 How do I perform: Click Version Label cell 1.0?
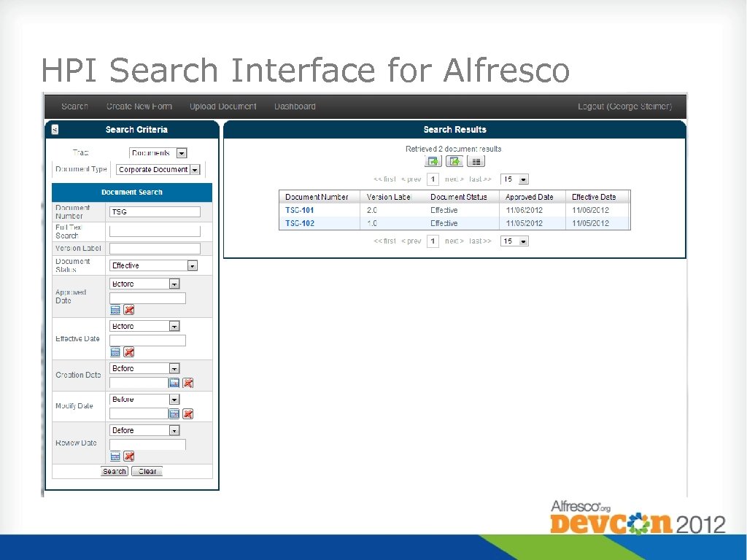point(372,223)
